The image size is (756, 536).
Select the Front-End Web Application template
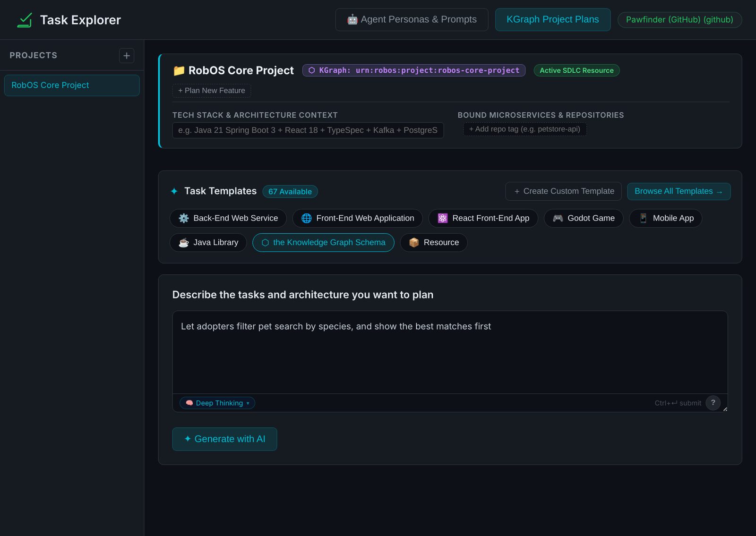358,218
